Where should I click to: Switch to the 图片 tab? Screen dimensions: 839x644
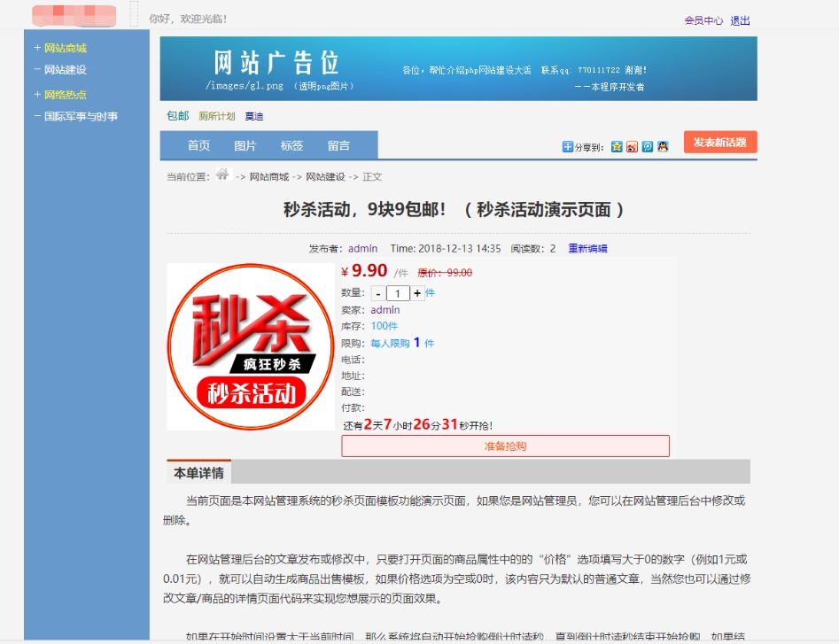tap(245, 146)
